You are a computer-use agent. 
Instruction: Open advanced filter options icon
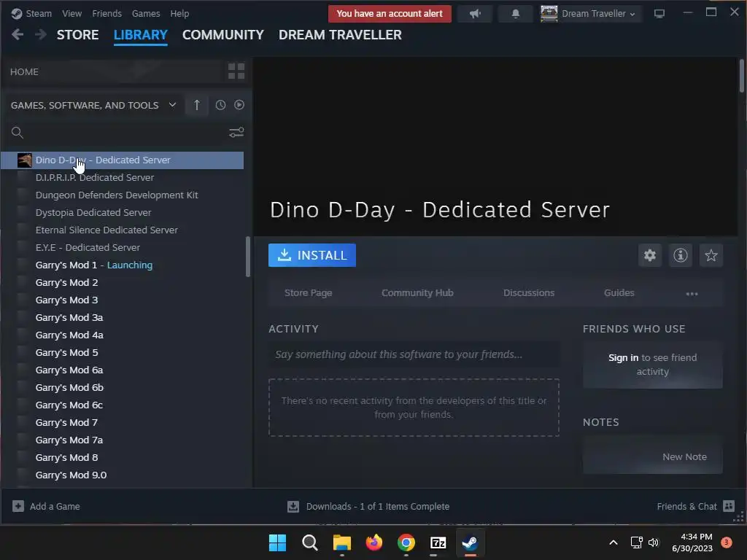tap(236, 133)
